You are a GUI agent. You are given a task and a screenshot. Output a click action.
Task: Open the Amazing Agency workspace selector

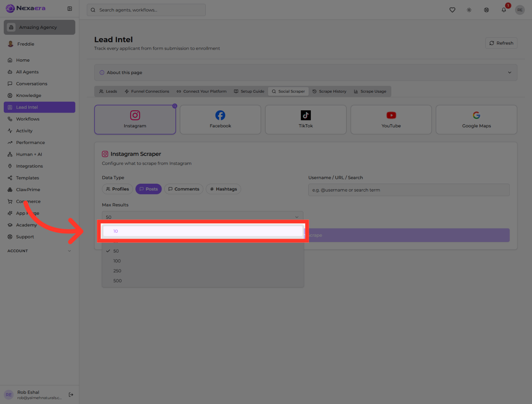(39, 27)
